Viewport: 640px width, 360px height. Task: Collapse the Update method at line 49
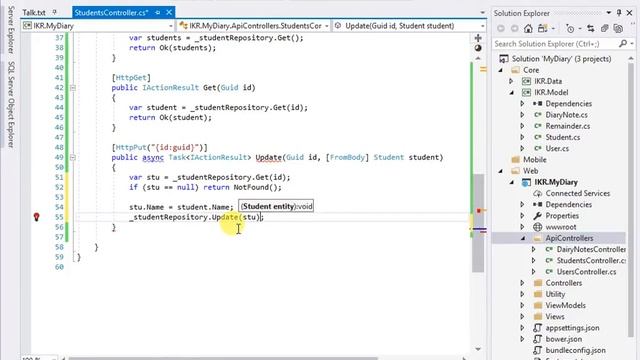tap(73, 158)
